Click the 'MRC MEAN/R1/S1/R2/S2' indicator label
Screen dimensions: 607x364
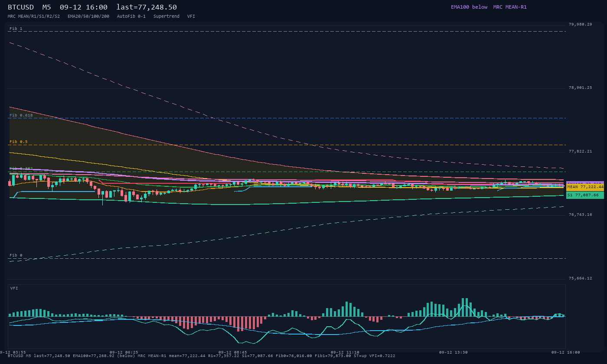tap(34, 16)
